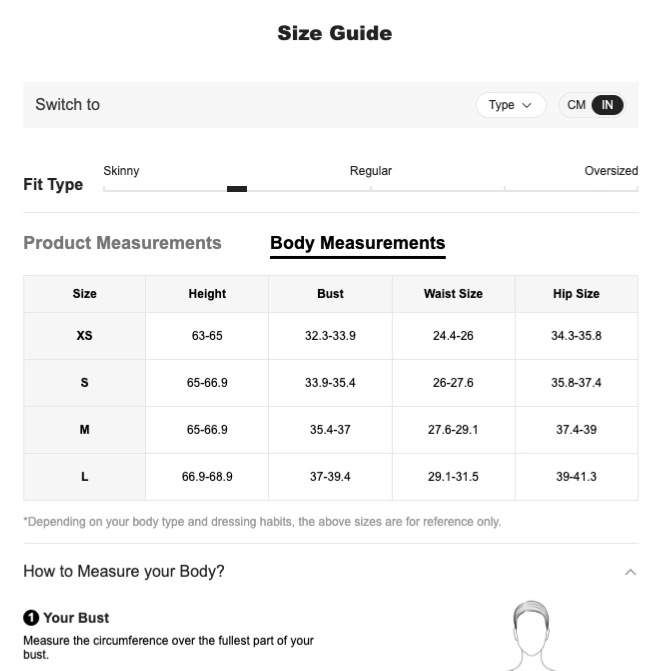Switch units to CM
The height and width of the screenshot is (671, 670).
tap(576, 105)
